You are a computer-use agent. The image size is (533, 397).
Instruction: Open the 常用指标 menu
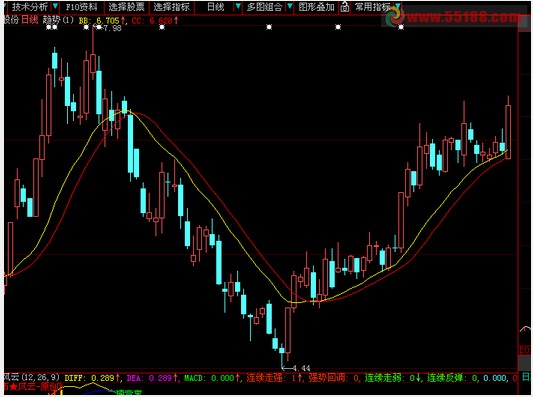tap(373, 7)
